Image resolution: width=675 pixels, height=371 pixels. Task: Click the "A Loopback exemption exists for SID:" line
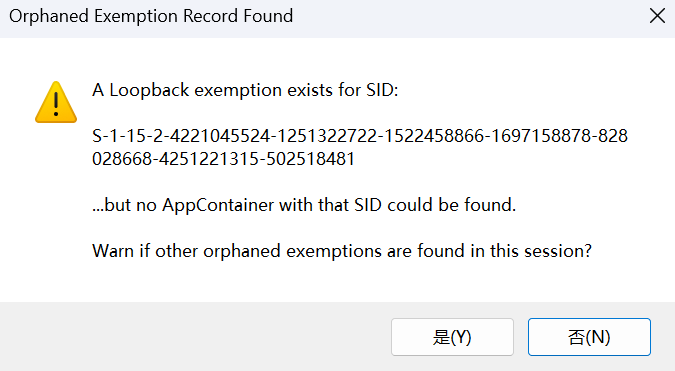[245, 90]
